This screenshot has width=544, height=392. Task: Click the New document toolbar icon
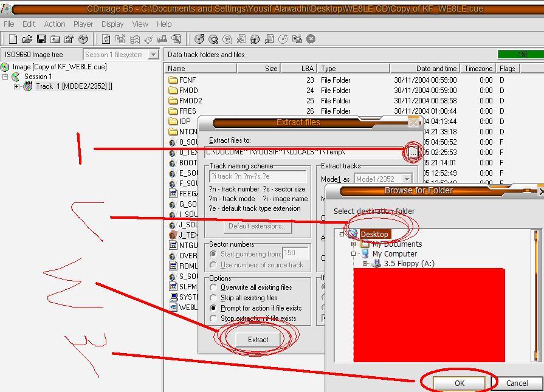[12, 40]
